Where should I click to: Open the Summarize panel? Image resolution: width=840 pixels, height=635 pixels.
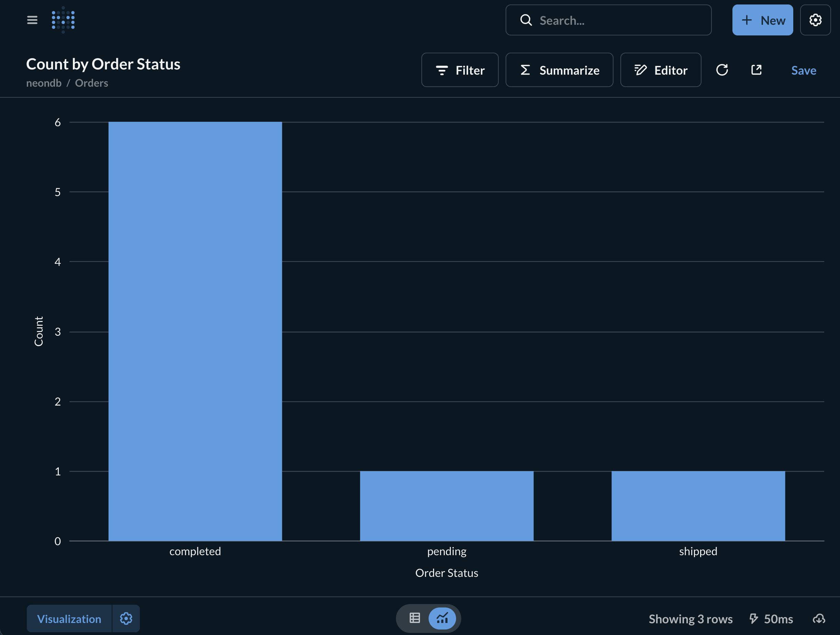click(559, 70)
